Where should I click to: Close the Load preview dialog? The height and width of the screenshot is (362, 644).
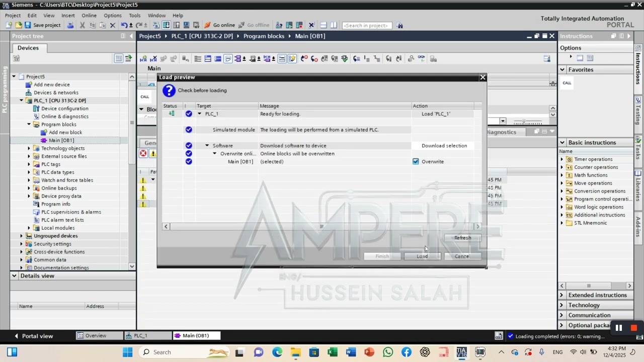point(482,77)
